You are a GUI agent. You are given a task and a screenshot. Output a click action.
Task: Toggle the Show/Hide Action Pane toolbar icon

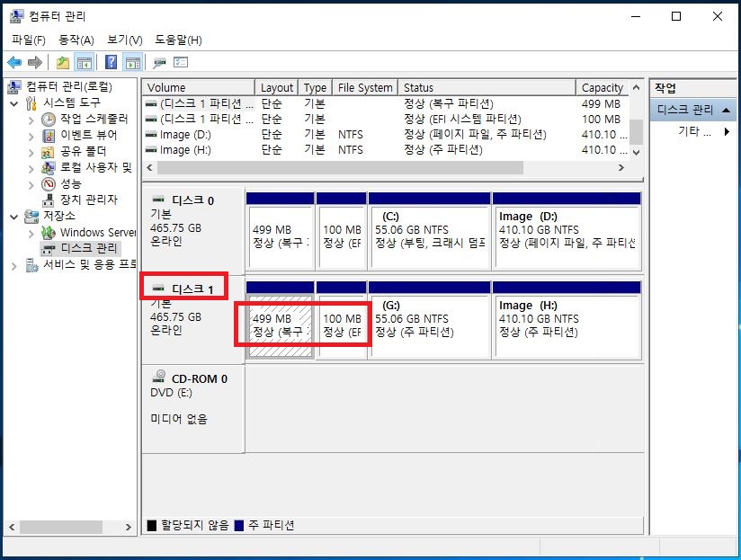tap(132, 62)
